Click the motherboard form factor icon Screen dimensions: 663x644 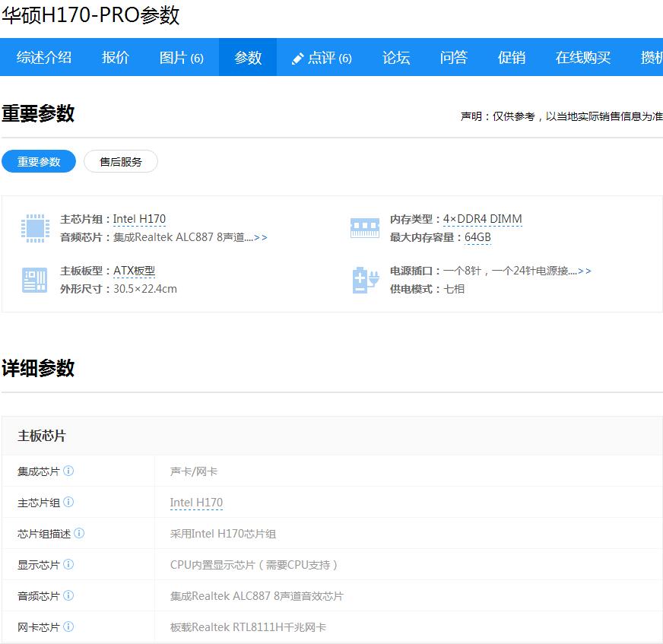click(35, 280)
